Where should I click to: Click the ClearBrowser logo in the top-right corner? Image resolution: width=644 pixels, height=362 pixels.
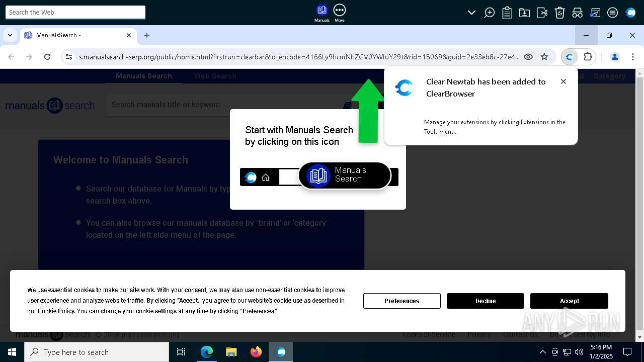[630, 13]
